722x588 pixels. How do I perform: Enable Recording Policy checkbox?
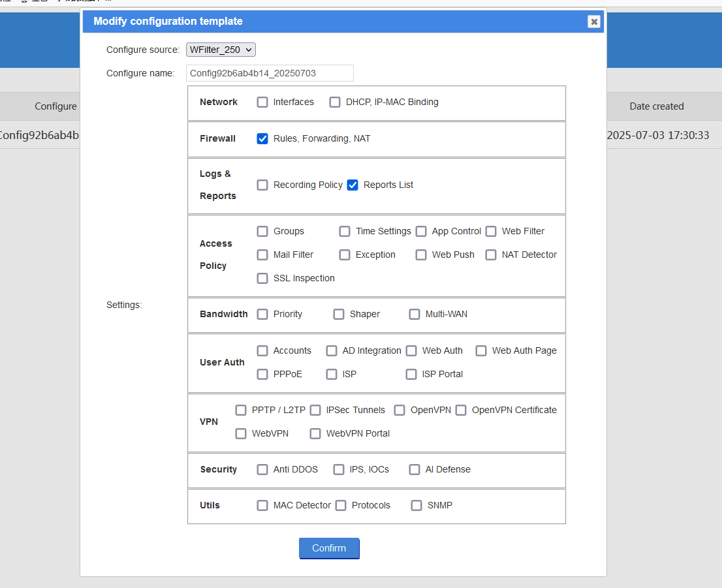[x=262, y=185]
